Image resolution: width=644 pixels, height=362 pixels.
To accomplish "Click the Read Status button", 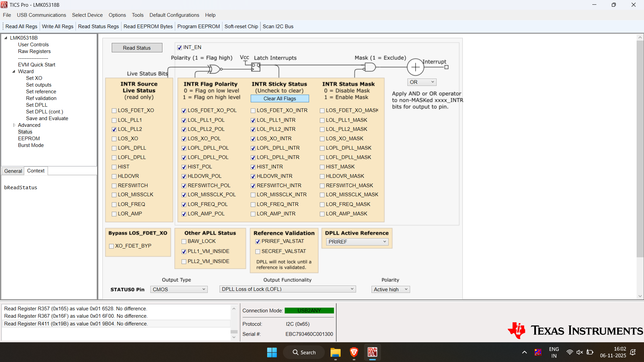I will tap(137, 47).
